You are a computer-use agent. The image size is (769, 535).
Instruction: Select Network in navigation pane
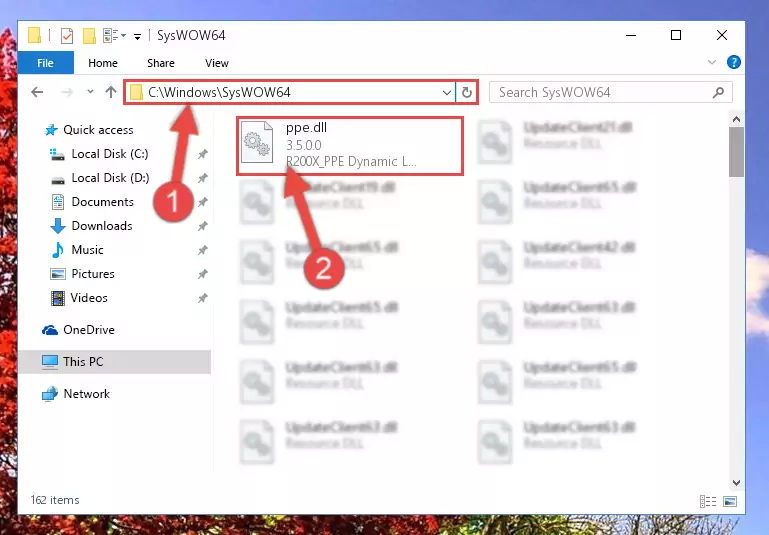86,393
